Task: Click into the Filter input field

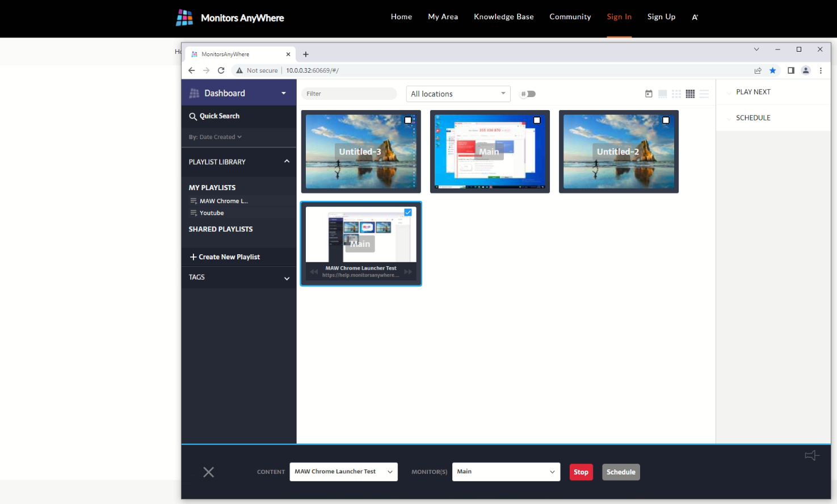Action: point(348,94)
